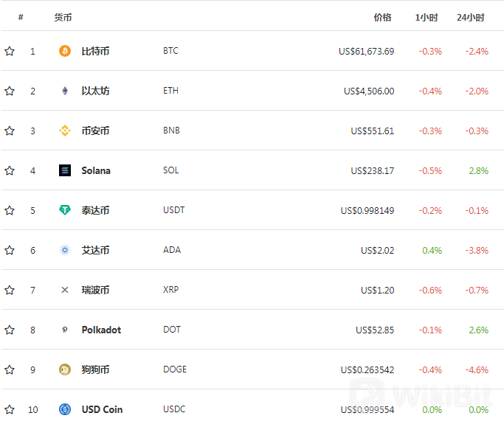
Task: Sort by the 1小时 column header
Action: [x=427, y=18]
